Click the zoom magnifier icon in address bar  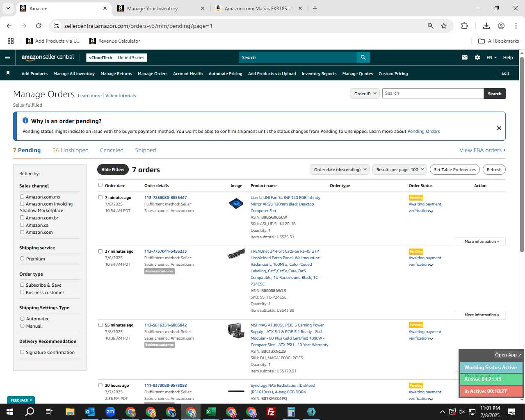point(431,26)
